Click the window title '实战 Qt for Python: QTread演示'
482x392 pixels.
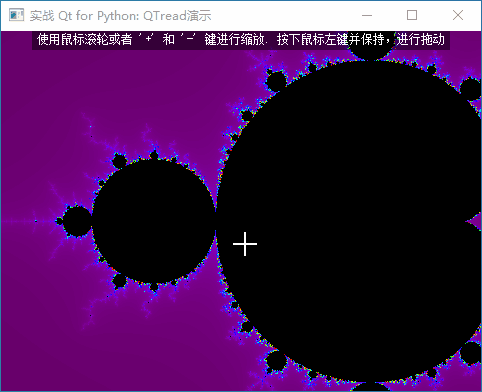pyautogui.click(x=120, y=16)
